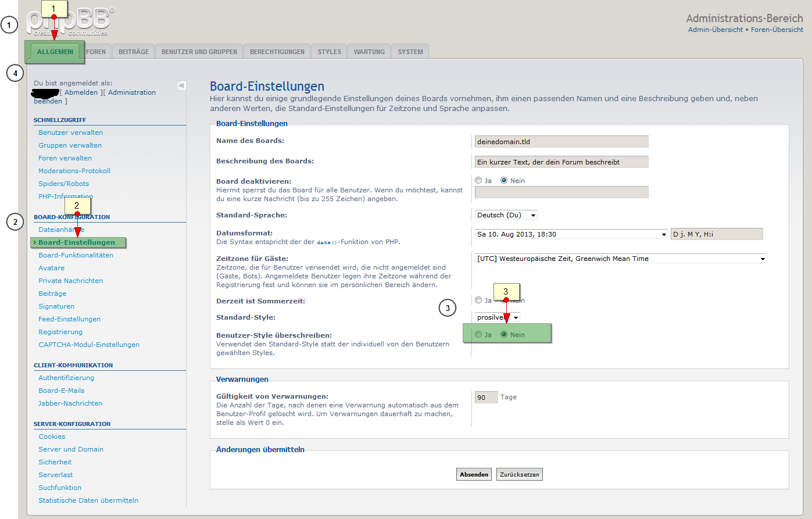Viewport: 812px width, 519px height.
Task: Open the Foren-Übersicht link
Action: [777, 30]
